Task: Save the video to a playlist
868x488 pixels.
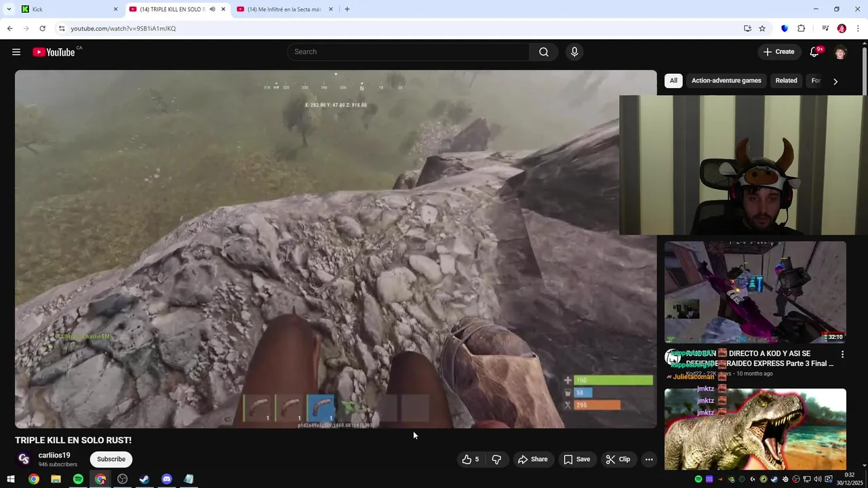Action: point(577,460)
